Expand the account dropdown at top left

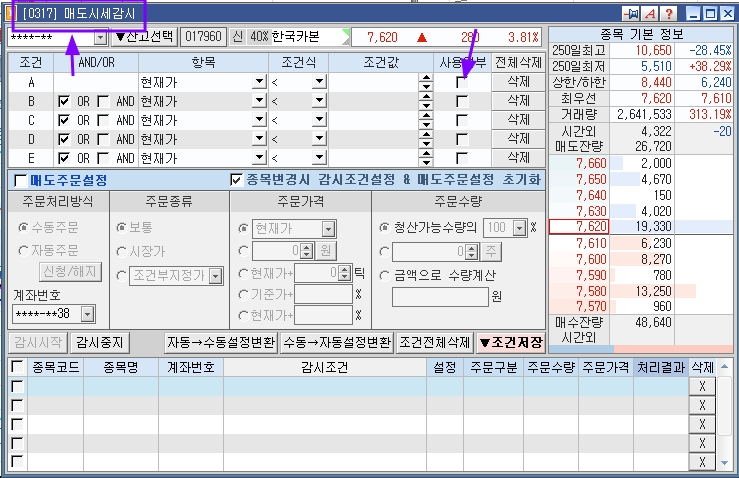click(x=100, y=37)
